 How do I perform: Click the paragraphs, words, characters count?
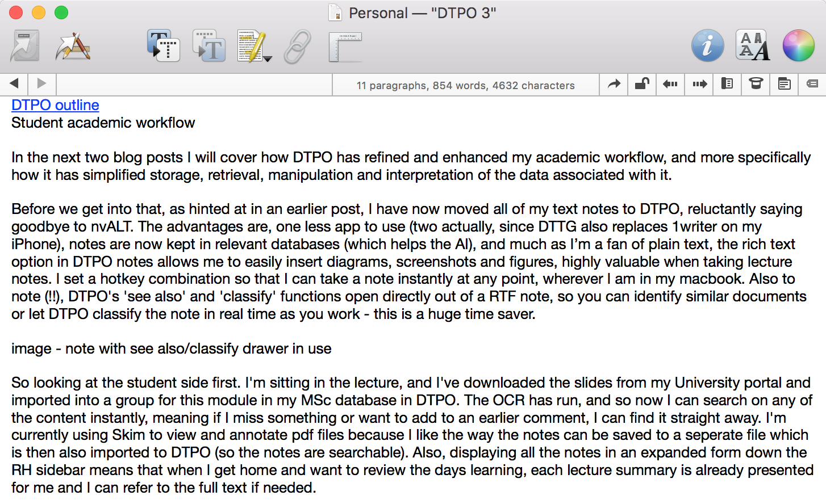click(466, 85)
